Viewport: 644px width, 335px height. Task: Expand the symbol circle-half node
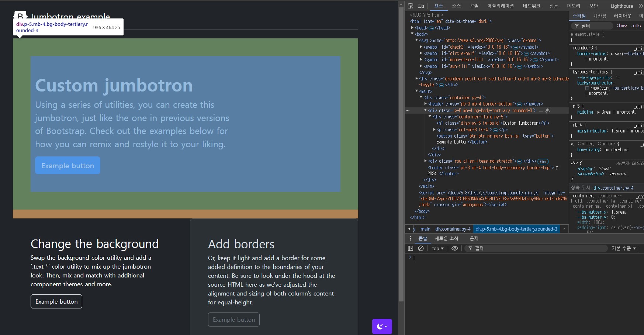(421, 53)
